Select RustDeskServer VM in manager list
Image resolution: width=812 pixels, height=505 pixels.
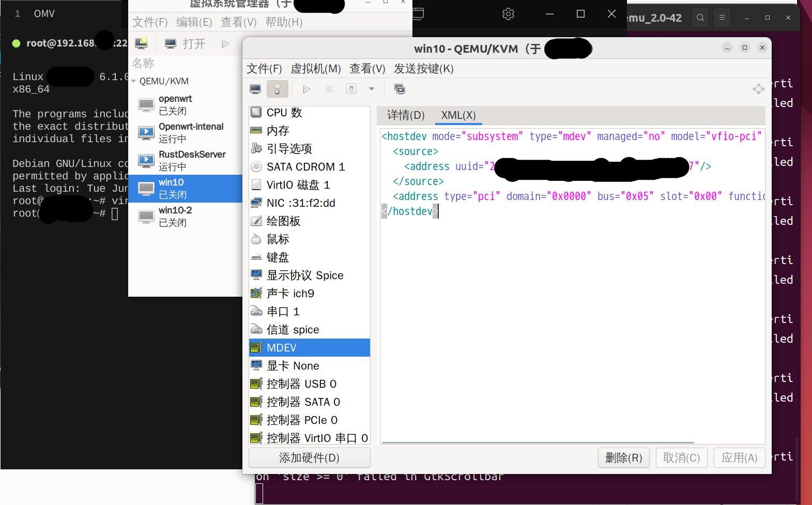click(185, 161)
